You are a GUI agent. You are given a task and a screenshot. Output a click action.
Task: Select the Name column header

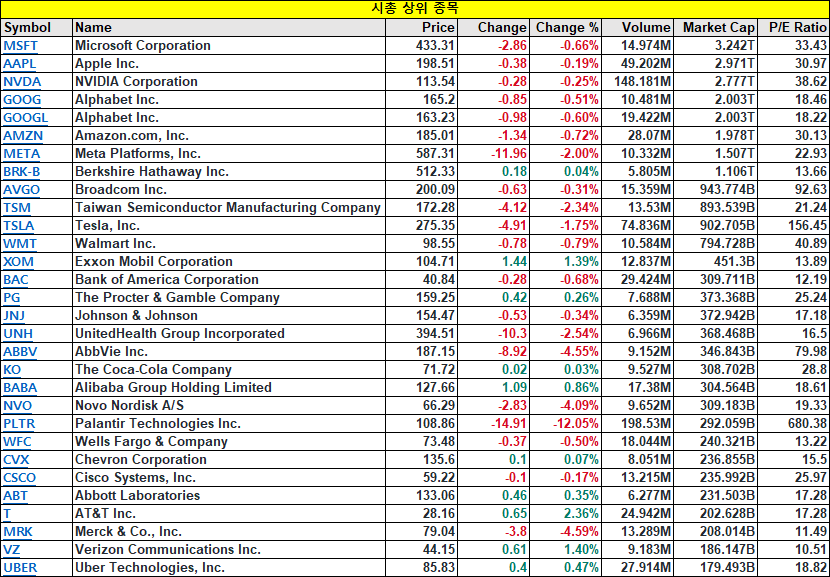229,28
